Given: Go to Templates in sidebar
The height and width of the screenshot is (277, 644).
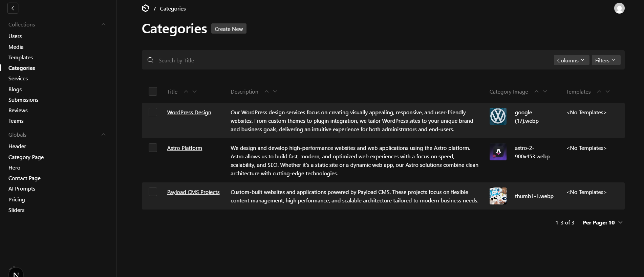Looking at the screenshot, I should [21, 57].
